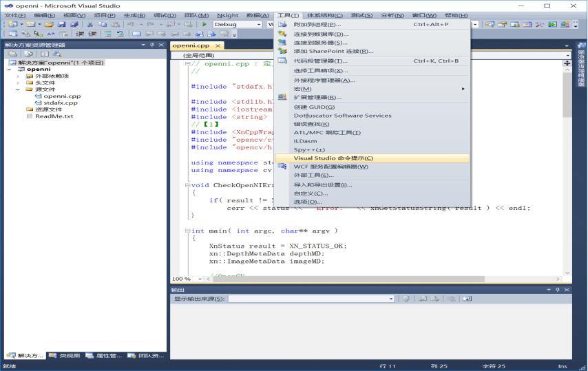Viewport: 588px width, 371px height.
Task: Click the attach to process menu icon
Action: point(282,24)
